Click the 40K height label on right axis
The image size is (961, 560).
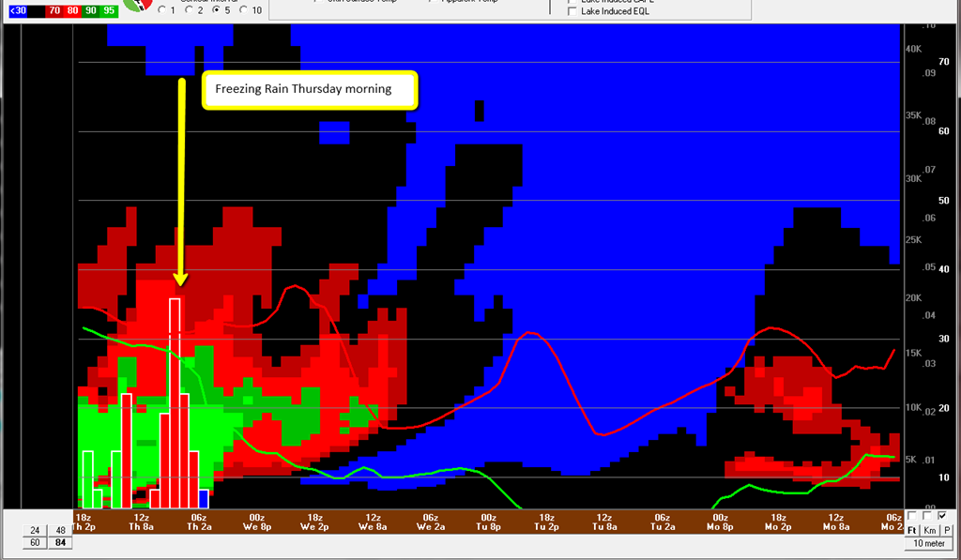pyautogui.click(x=913, y=49)
